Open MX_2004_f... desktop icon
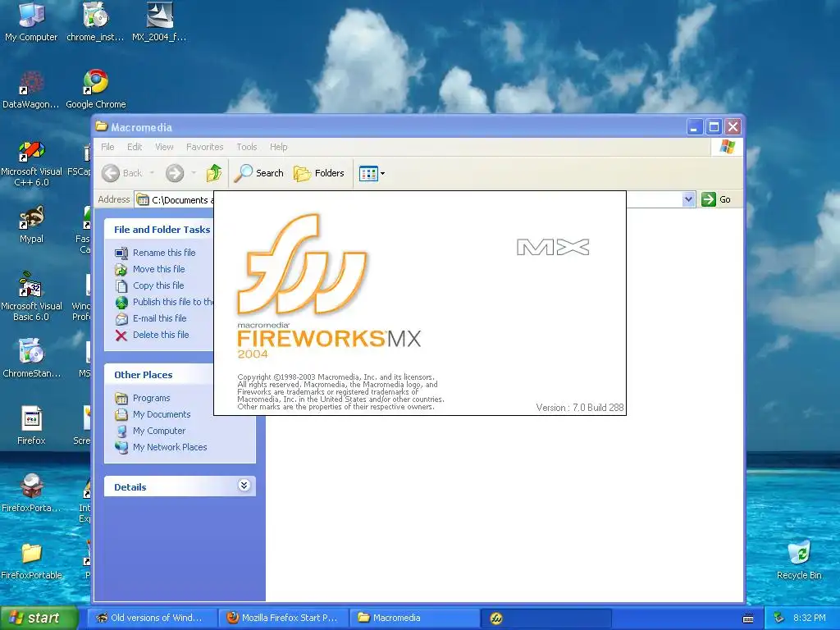The image size is (840, 630). pos(159,21)
